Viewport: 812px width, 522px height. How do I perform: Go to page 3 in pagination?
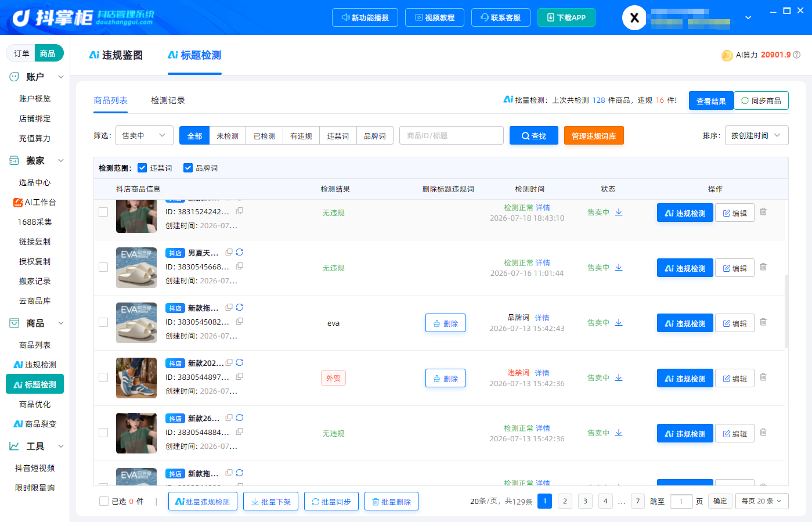[x=585, y=501]
